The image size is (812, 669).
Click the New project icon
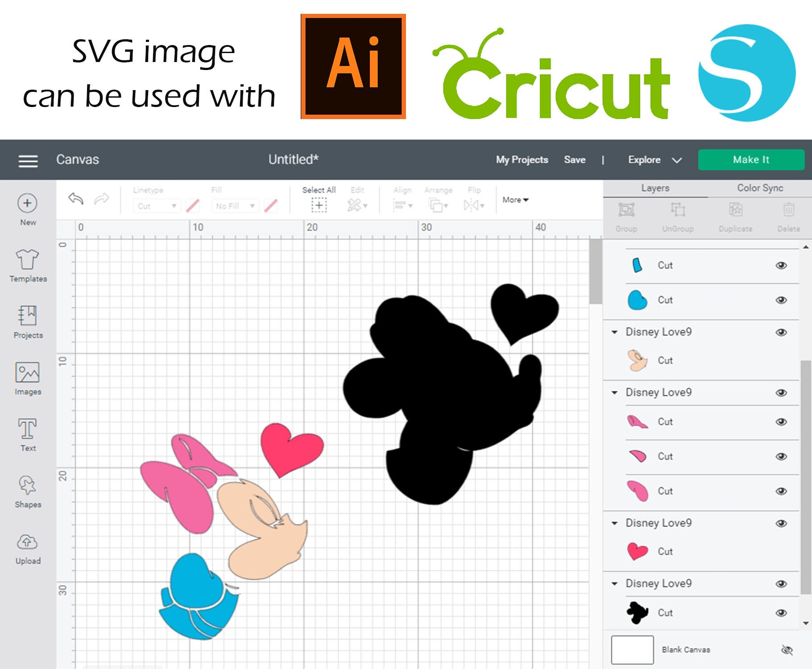[x=27, y=203]
